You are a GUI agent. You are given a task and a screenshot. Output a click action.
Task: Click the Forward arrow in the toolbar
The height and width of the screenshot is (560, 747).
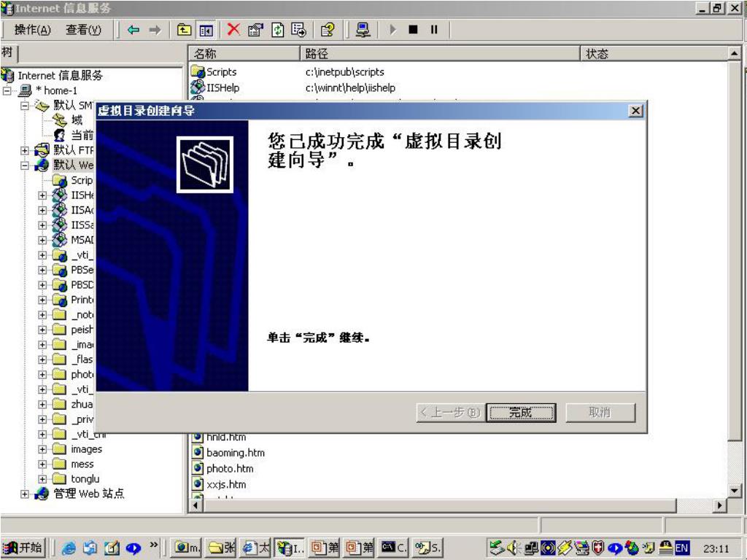155,30
